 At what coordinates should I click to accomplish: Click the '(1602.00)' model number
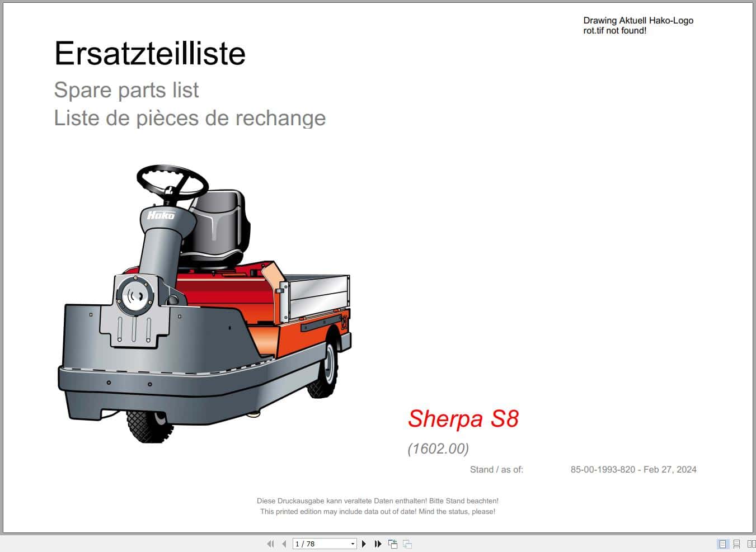tap(438, 449)
